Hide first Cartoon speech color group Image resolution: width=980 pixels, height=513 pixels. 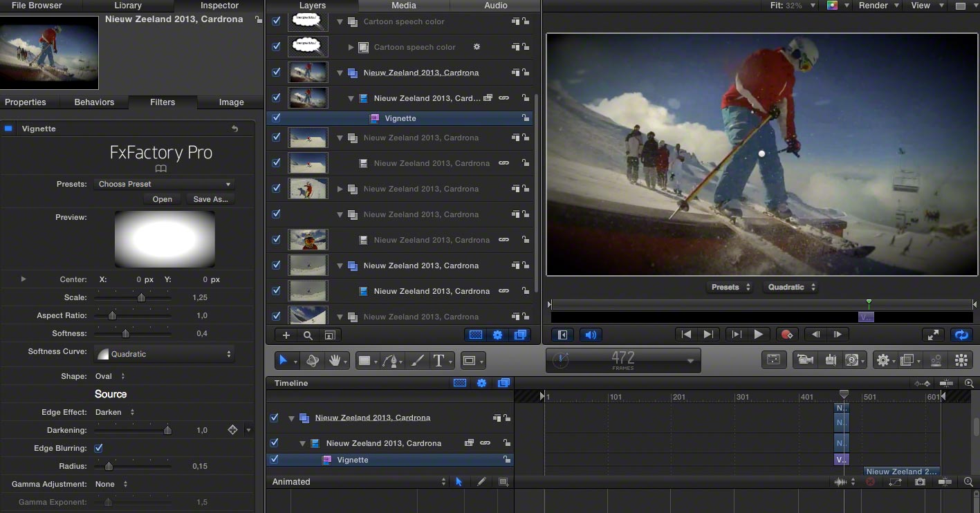(x=276, y=21)
